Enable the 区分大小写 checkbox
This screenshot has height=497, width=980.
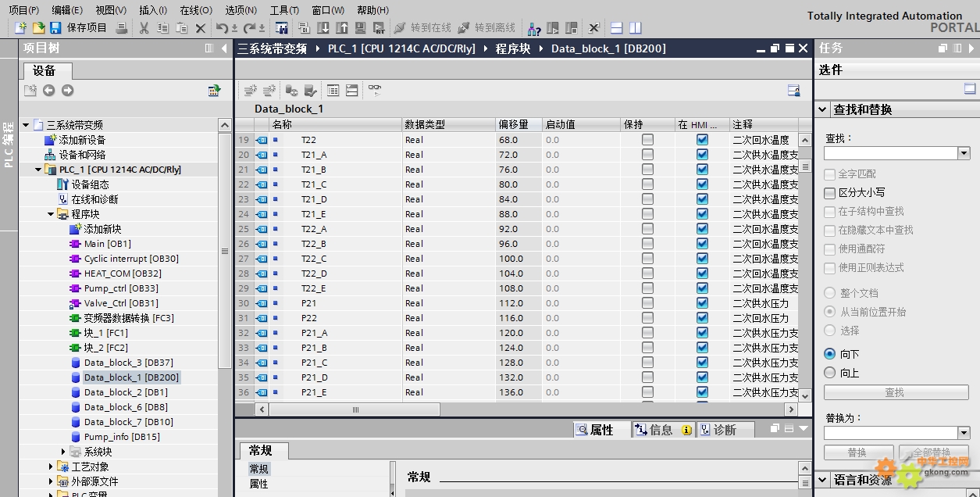click(830, 192)
